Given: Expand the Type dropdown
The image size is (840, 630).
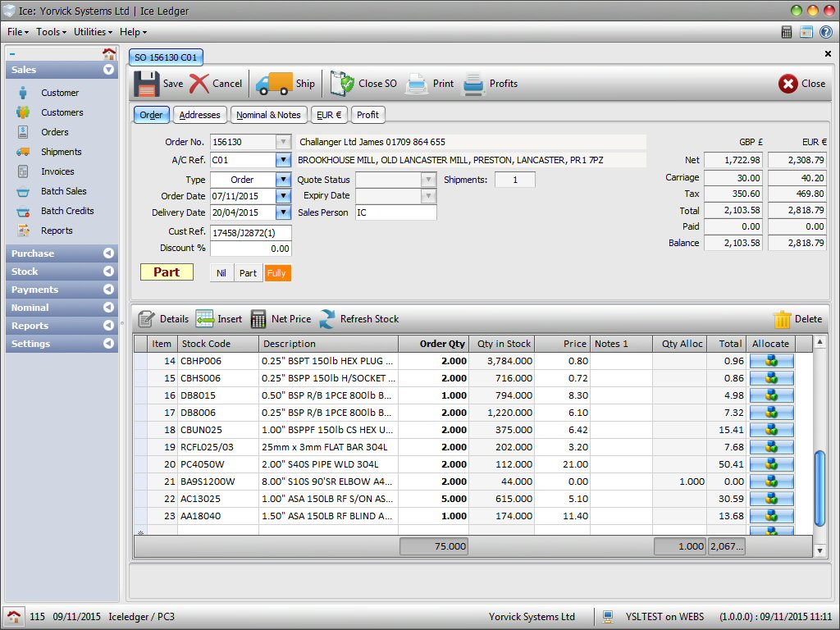Looking at the screenshot, I should pyautogui.click(x=283, y=180).
